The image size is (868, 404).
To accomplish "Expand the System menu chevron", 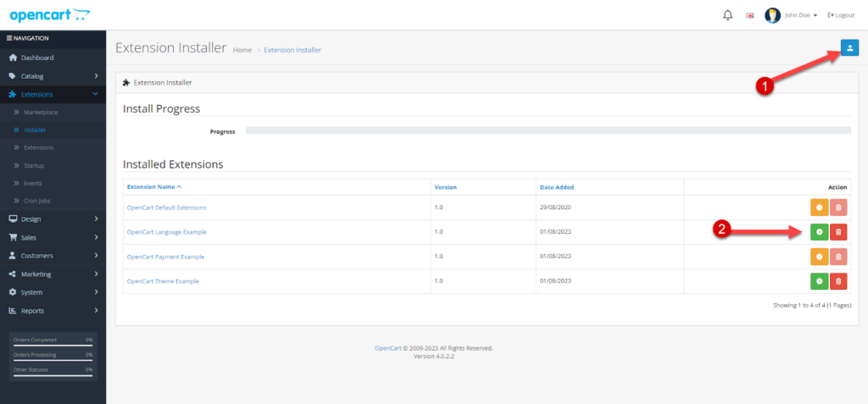I will [x=96, y=292].
